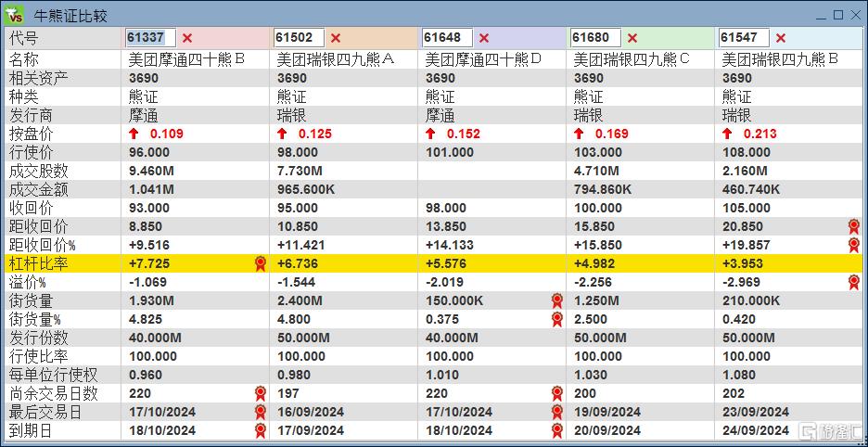This screenshot has height=447, width=868.
Task: Click the code input field containing 61502
Action: 299,38
